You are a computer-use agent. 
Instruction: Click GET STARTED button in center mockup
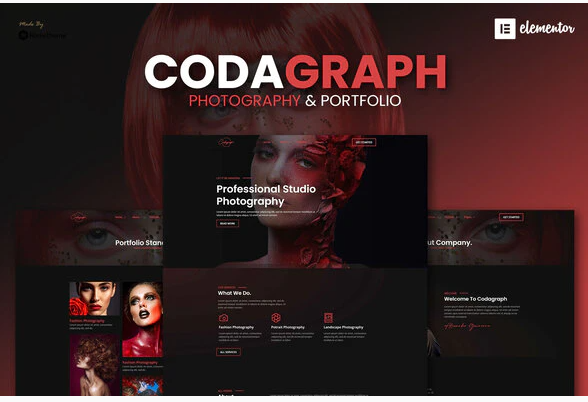[x=364, y=142]
